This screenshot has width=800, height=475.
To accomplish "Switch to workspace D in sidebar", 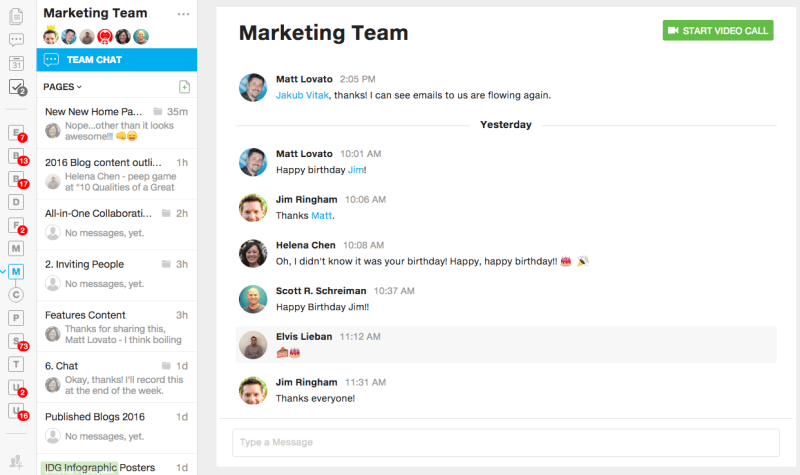I will point(16,202).
